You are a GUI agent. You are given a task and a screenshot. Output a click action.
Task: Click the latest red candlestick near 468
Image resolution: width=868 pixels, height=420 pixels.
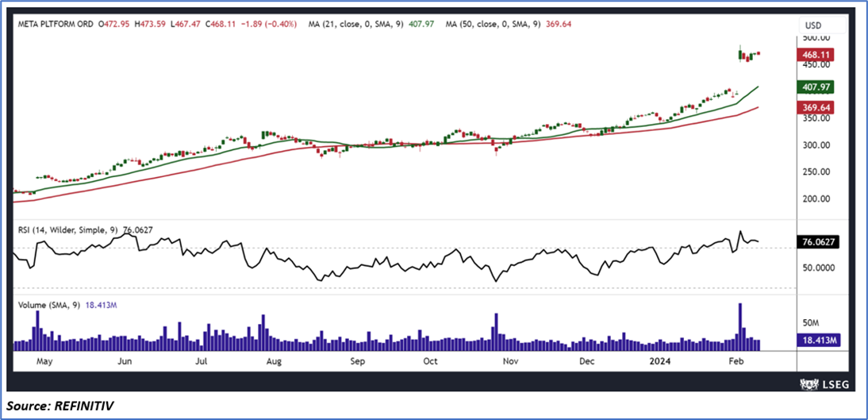pyautogui.click(x=759, y=53)
